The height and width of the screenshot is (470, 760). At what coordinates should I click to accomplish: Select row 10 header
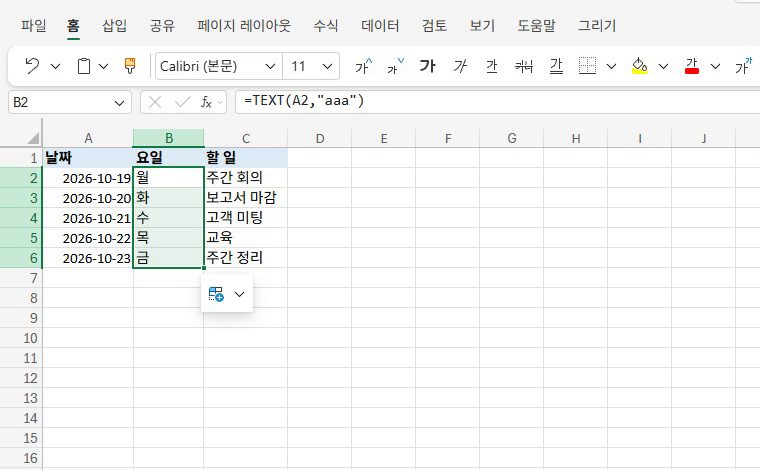tap(21, 338)
